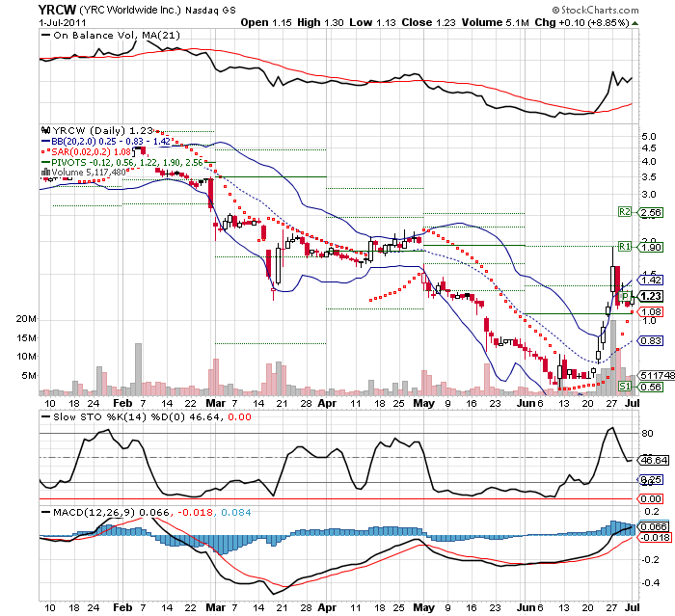This screenshot has height=616, width=675.
Task: Click the '20M' volume axis label
Action: (26, 319)
